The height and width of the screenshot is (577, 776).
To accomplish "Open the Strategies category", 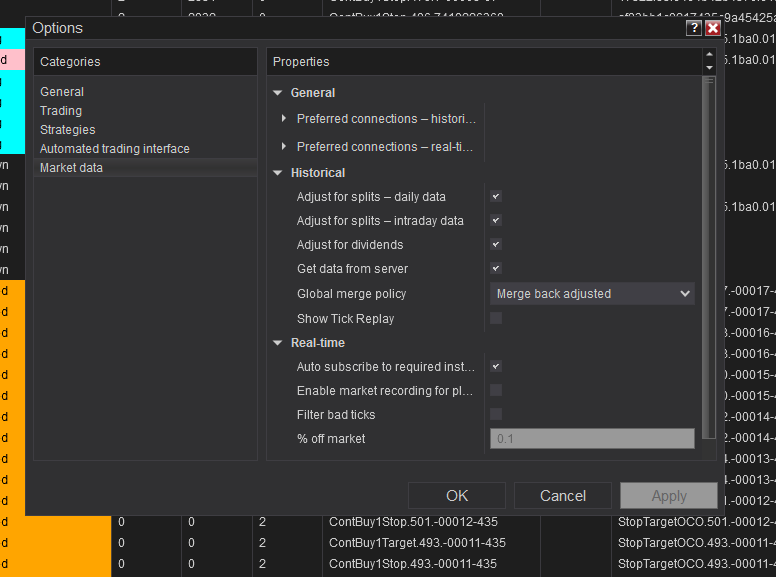I will (x=67, y=130).
